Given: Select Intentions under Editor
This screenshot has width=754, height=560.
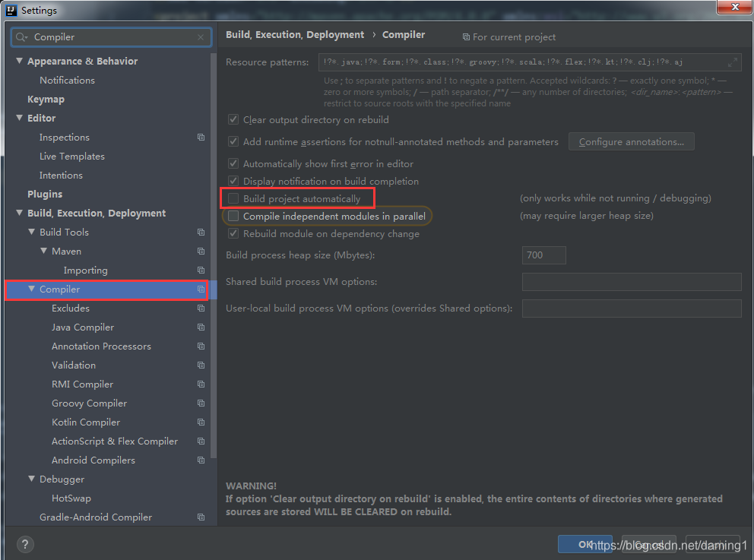Looking at the screenshot, I should (61, 176).
